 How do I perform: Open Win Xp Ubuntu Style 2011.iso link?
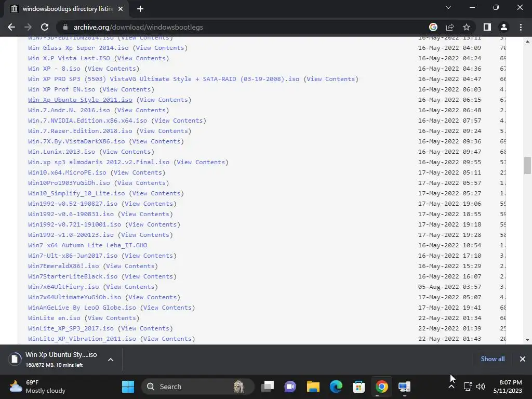(80, 100)
